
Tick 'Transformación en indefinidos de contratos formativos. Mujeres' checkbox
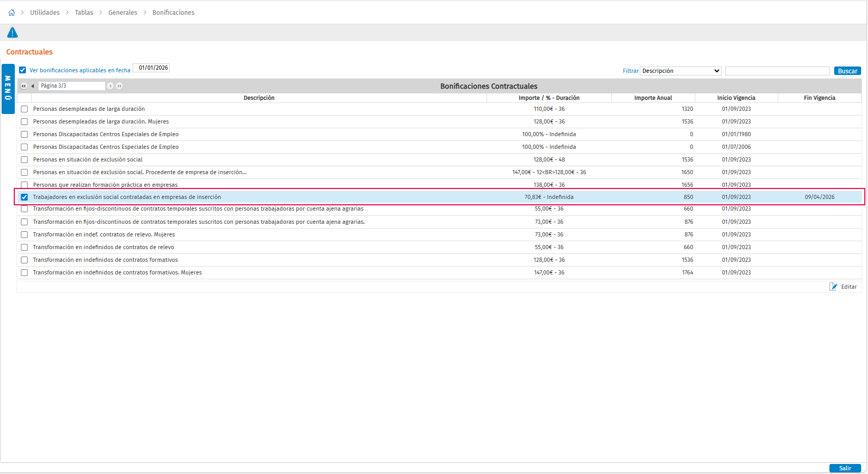(x=24, y=273)
